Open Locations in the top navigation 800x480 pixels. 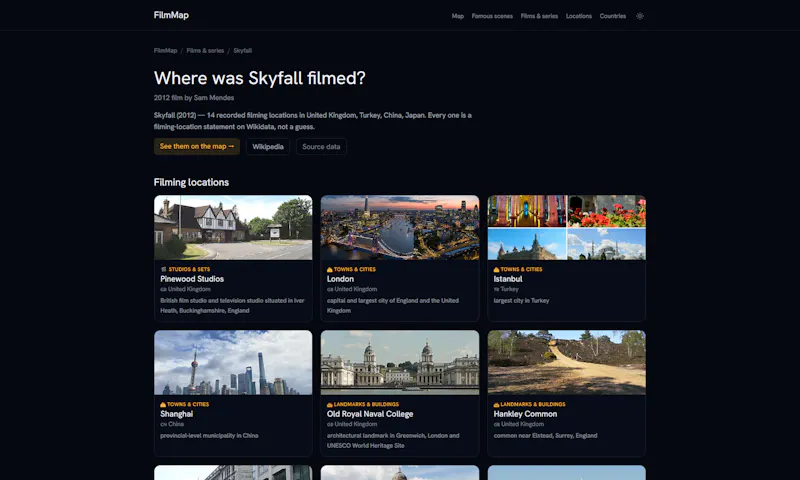click(x=579, y=16)
